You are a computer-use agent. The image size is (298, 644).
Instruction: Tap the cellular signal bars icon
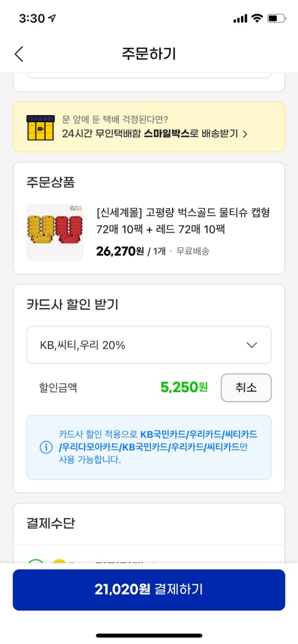click(x=240, y=19)
